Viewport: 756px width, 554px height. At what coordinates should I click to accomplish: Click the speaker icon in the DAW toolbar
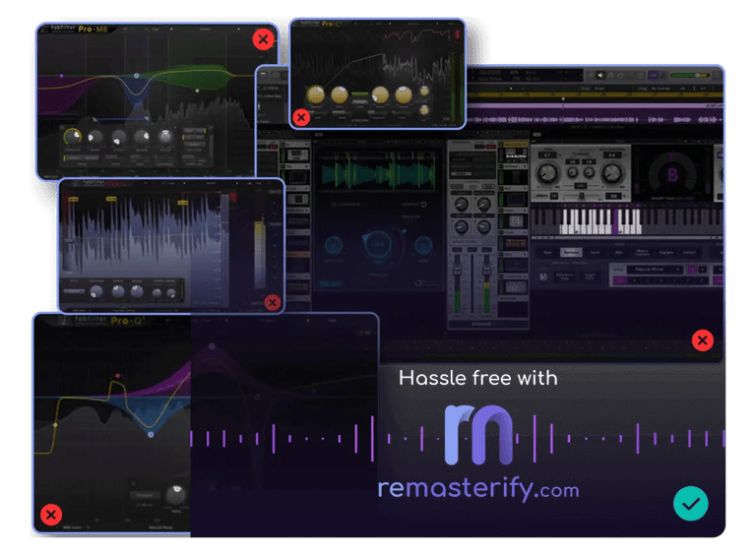click(600, 75)
